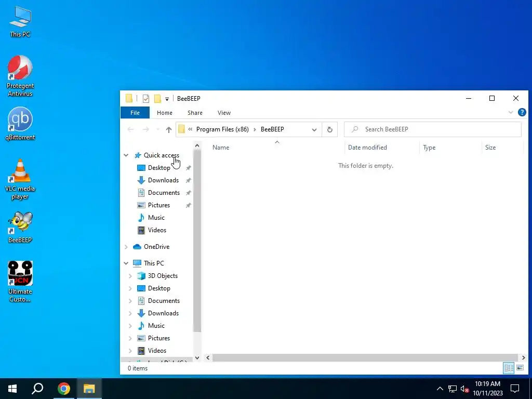Open Downloads under This PC

[x=163, y=313]
